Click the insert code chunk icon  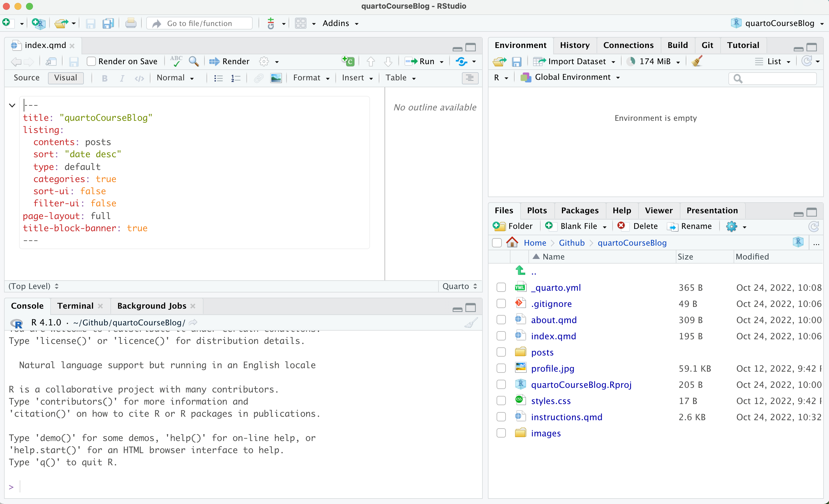point(348,61)
